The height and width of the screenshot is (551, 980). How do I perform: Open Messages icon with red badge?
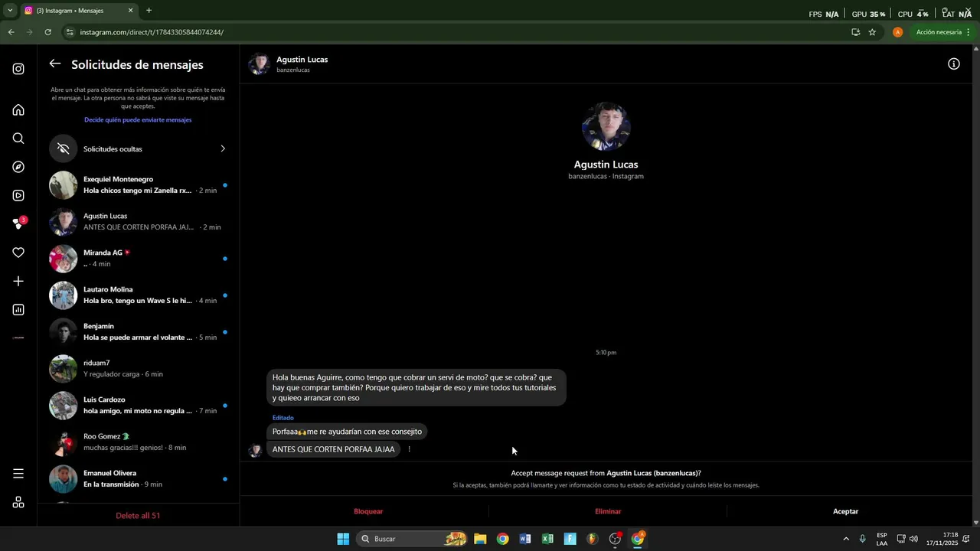click(x=18, y=223)
